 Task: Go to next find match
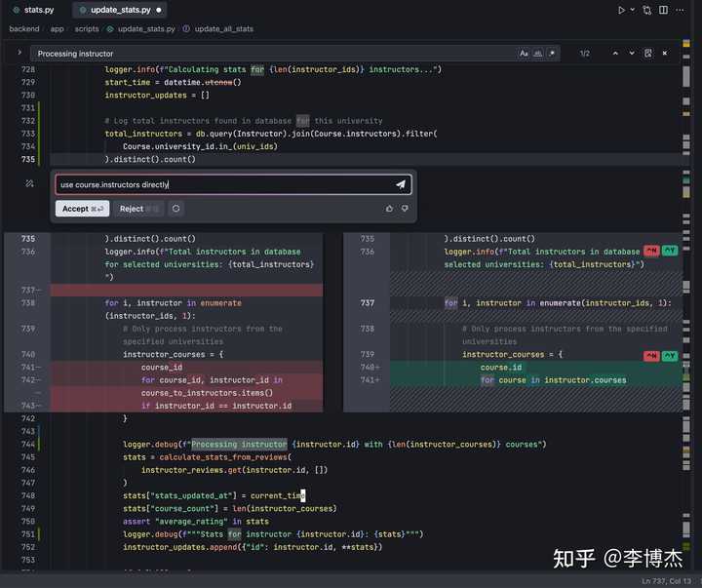coord(632,54)
